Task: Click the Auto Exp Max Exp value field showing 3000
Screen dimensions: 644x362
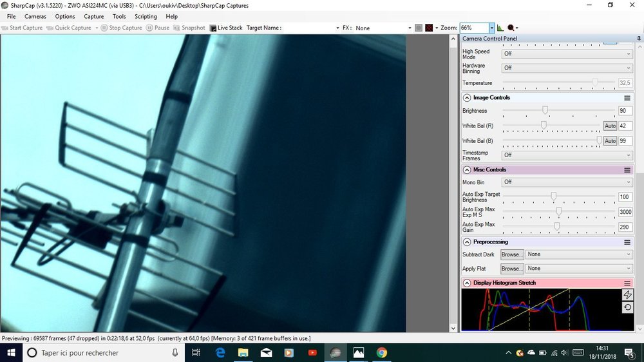Action: (x=625, y=212)
